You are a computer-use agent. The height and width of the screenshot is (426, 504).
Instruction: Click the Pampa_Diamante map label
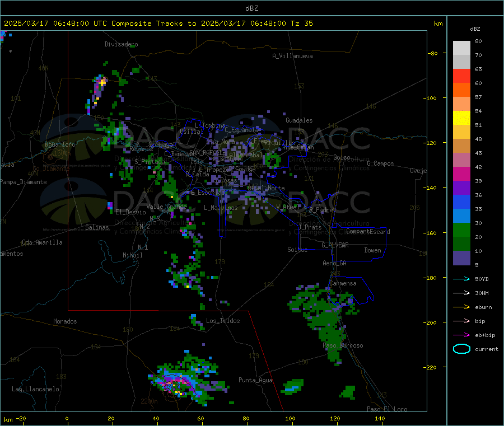[24, 182]
